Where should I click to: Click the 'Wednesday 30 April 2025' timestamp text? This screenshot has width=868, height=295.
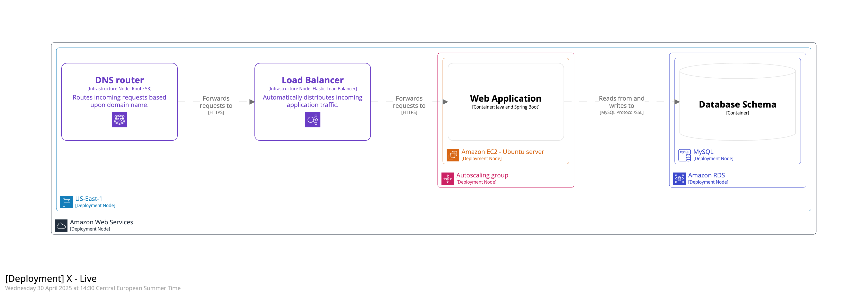point(93,288)
